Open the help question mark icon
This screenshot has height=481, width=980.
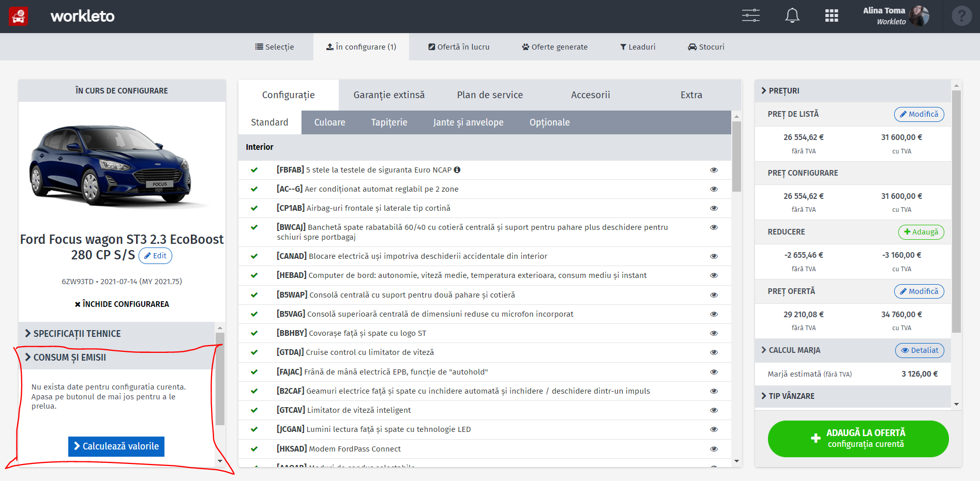point(961,16)
